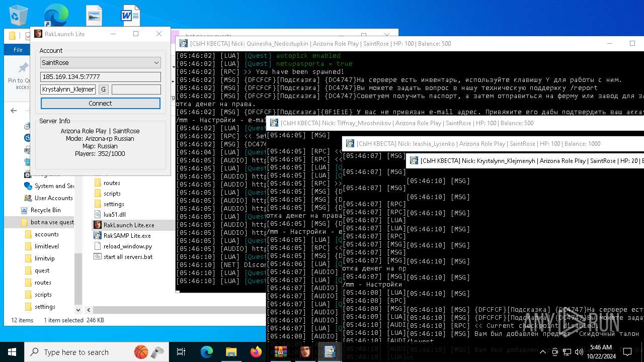The image size is (644, 362).
Task: Focus leashia_Lysenko console window title bar
Action: tap(493, 144)
